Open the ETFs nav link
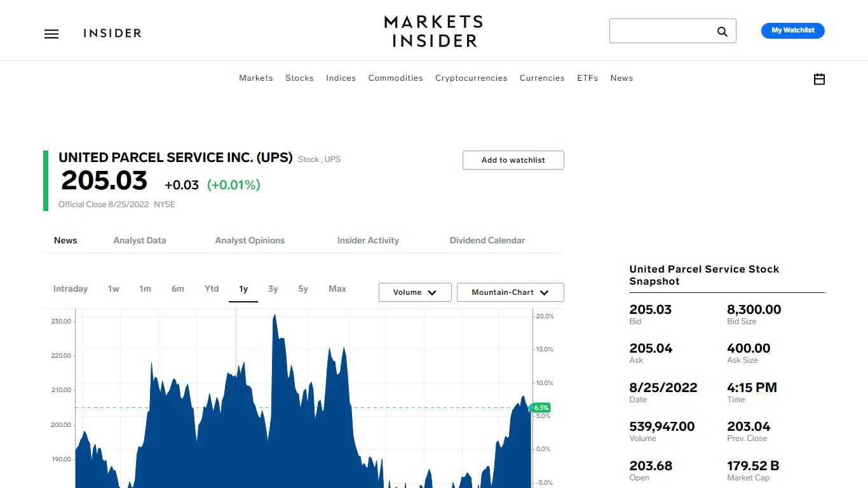The image size is (868, 488). click(x=588, y=78)
